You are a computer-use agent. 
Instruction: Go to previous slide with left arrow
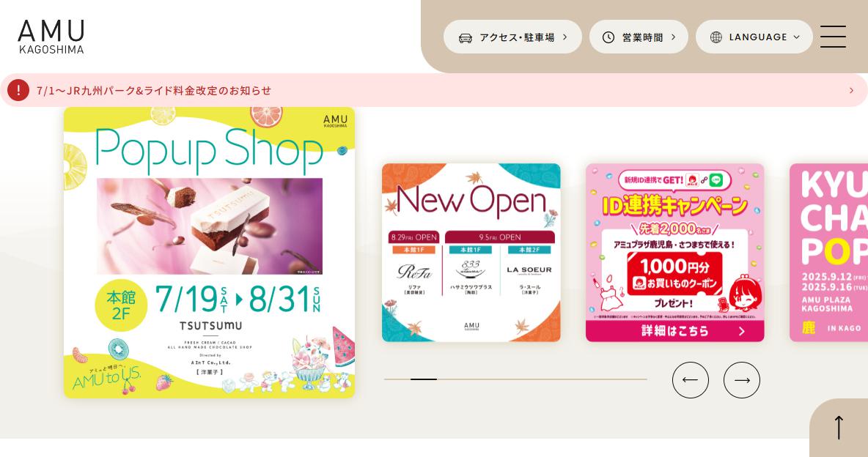coord(691,380)
